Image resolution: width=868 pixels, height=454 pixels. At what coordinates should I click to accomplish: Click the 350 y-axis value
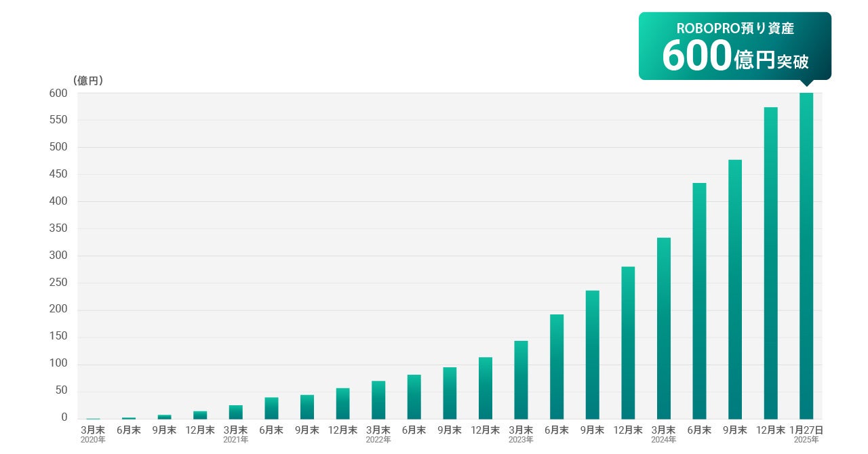pyautogui.click(x=58, y=229)
